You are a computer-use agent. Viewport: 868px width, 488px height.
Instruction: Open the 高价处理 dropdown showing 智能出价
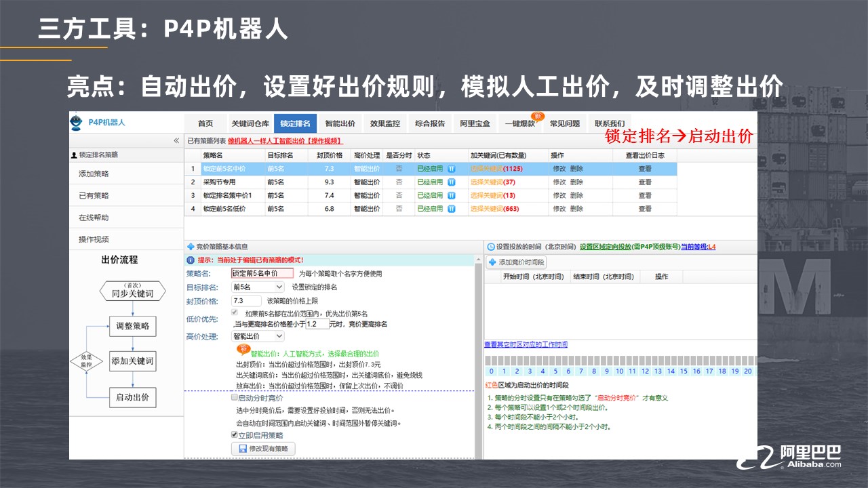[x=258, y=336]
